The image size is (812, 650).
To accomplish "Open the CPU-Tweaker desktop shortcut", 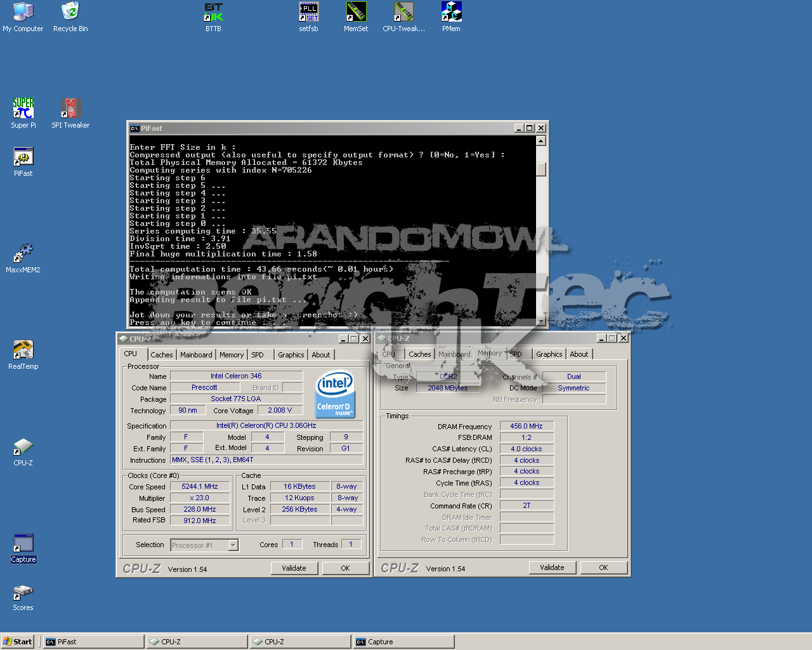I will coord(404,17).
